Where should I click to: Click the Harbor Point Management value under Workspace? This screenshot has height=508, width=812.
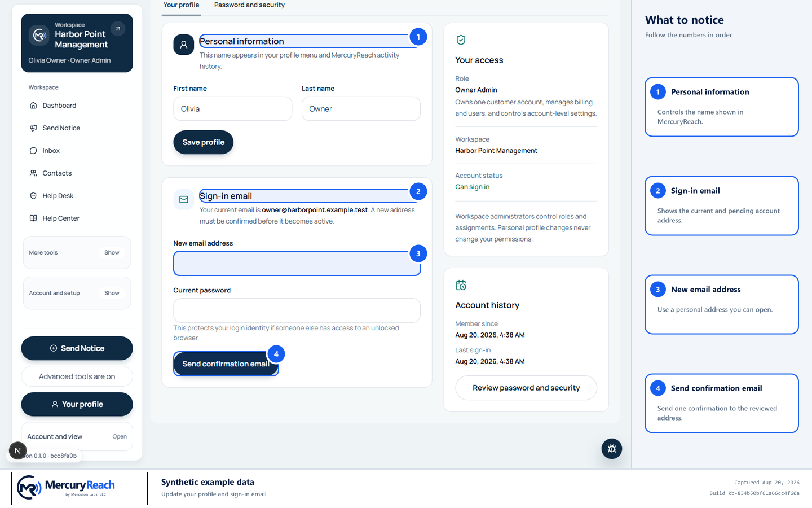[x=496, y=151]
